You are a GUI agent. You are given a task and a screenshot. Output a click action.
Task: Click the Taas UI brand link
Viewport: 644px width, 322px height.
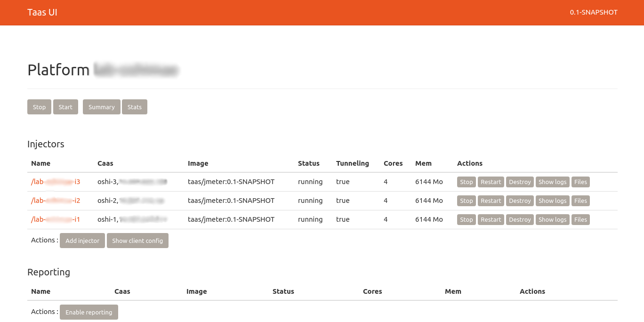[x=42, y=13]
